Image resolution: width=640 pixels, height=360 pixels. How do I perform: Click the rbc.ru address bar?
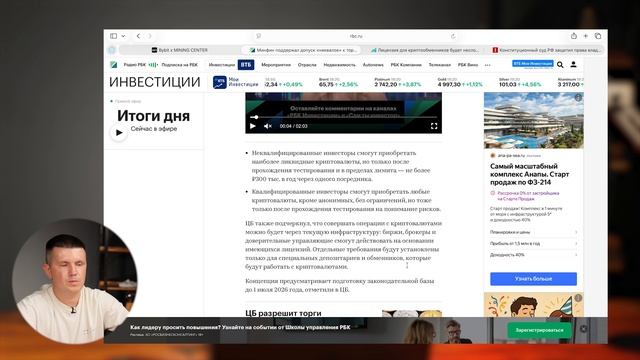[356, 36]
